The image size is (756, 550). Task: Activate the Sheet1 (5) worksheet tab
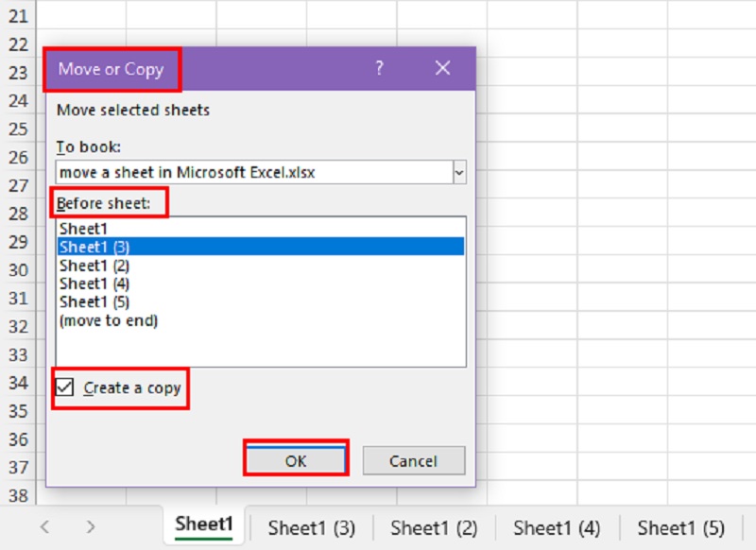click(680, 527)
